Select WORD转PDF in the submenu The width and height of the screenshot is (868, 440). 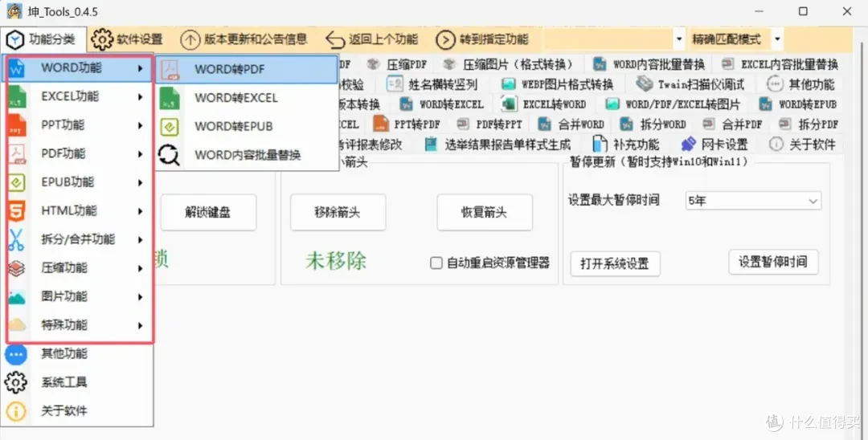pos(248,69)
